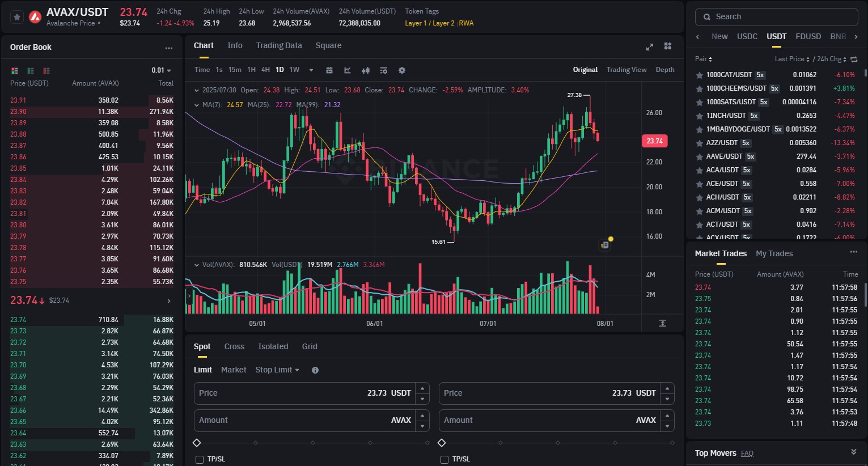Favorite the 1000CAT/USDT pair star

700,75
